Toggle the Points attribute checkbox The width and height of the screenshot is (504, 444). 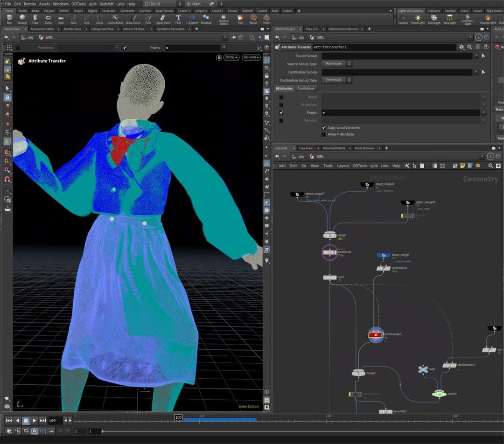click(x=281, y=113)
